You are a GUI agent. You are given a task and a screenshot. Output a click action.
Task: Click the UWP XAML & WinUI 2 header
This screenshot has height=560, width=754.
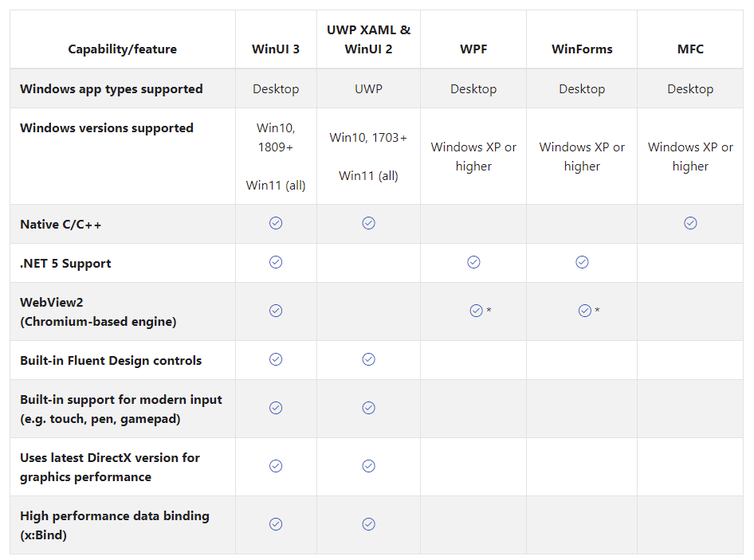click(368, 40)
